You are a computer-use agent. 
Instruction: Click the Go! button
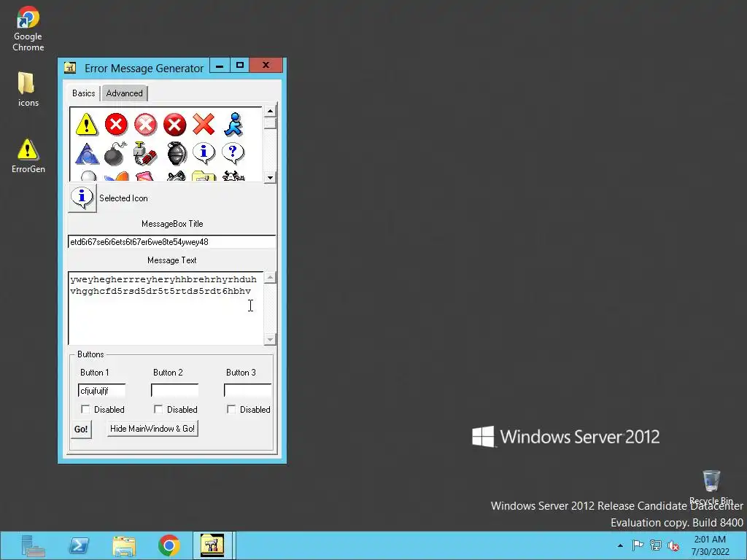(81, 429)
